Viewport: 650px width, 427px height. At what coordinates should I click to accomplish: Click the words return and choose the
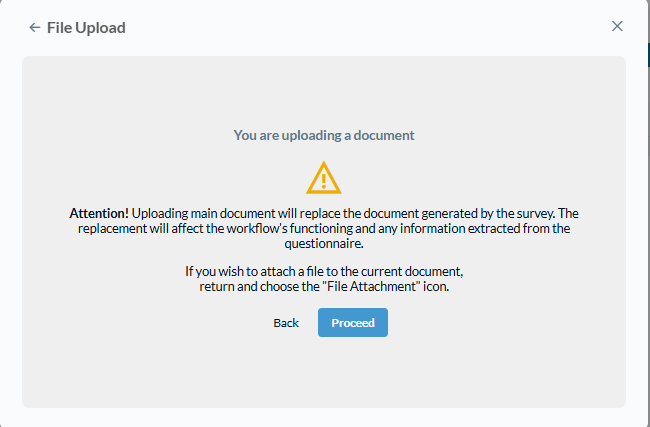[259, 286]
